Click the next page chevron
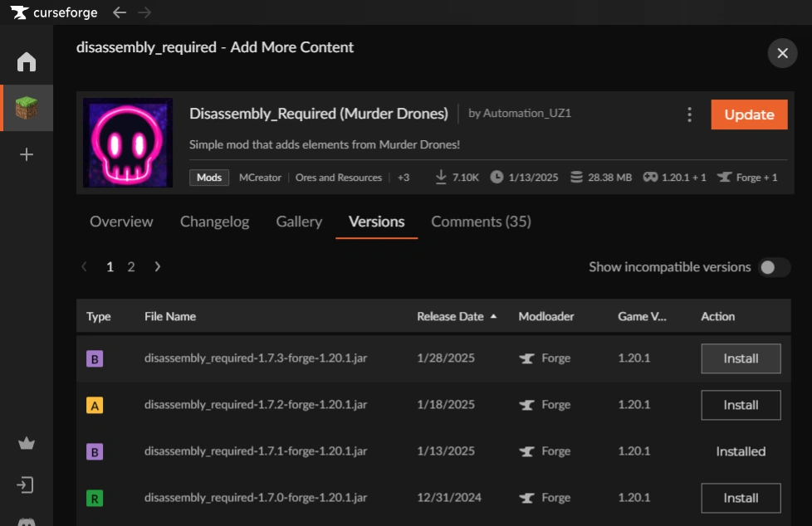Screen dimensions: 812x526 click(158, 266)
